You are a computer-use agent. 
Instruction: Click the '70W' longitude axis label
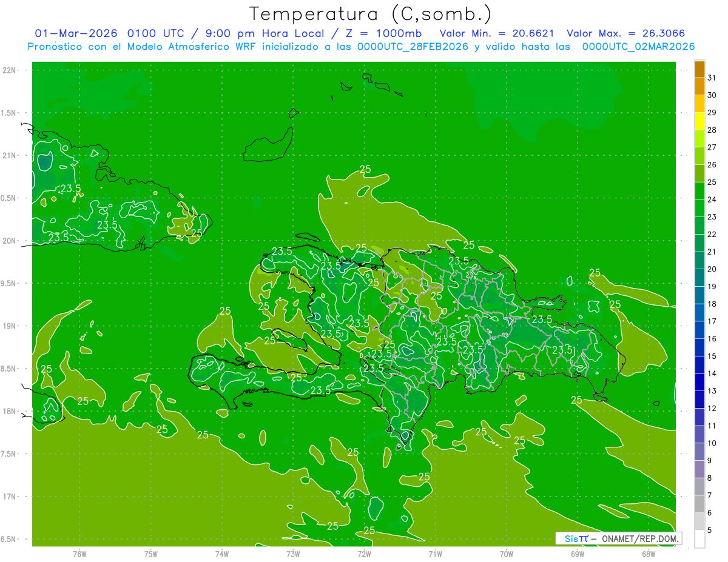[507, 554]
